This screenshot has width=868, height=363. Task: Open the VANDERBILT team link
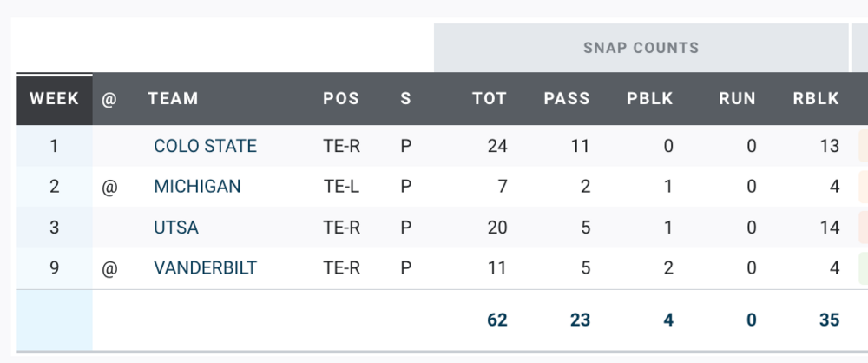tap(205, 268)
